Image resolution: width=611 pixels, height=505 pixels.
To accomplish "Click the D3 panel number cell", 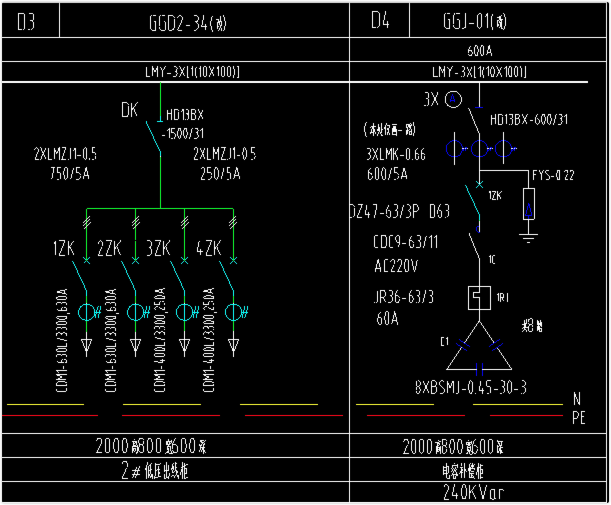I will point(30,21).
